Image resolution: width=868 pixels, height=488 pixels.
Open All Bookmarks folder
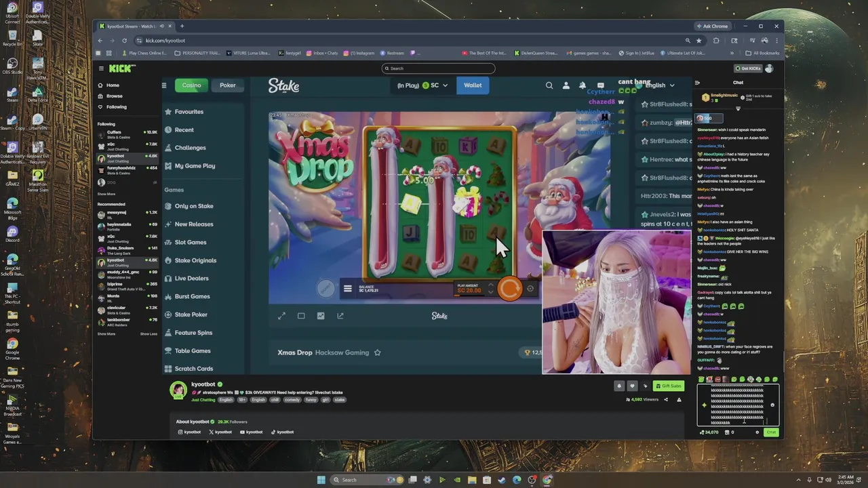pyautogui.click(x=762, y=53)
